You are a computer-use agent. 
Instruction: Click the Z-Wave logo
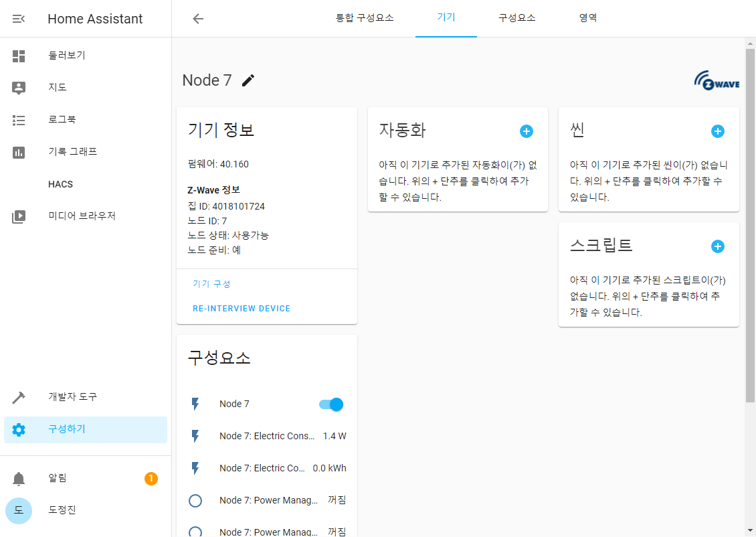[717, 80]
